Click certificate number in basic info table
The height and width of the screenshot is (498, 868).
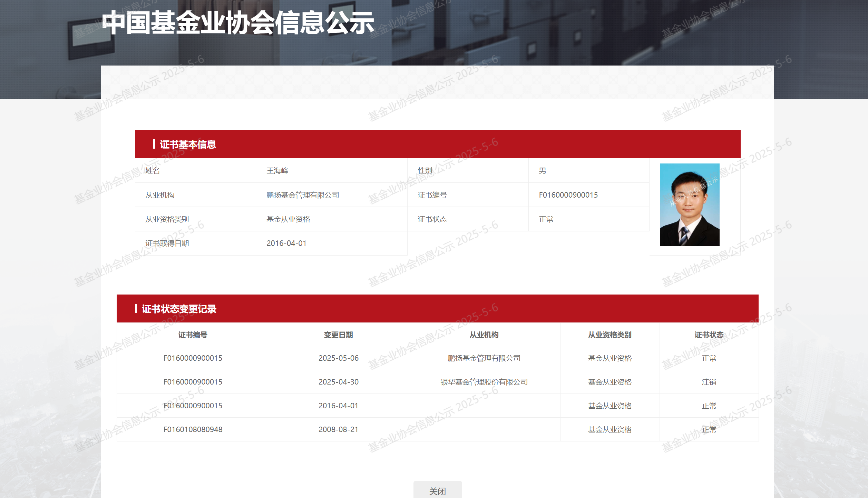click(568, 195)
